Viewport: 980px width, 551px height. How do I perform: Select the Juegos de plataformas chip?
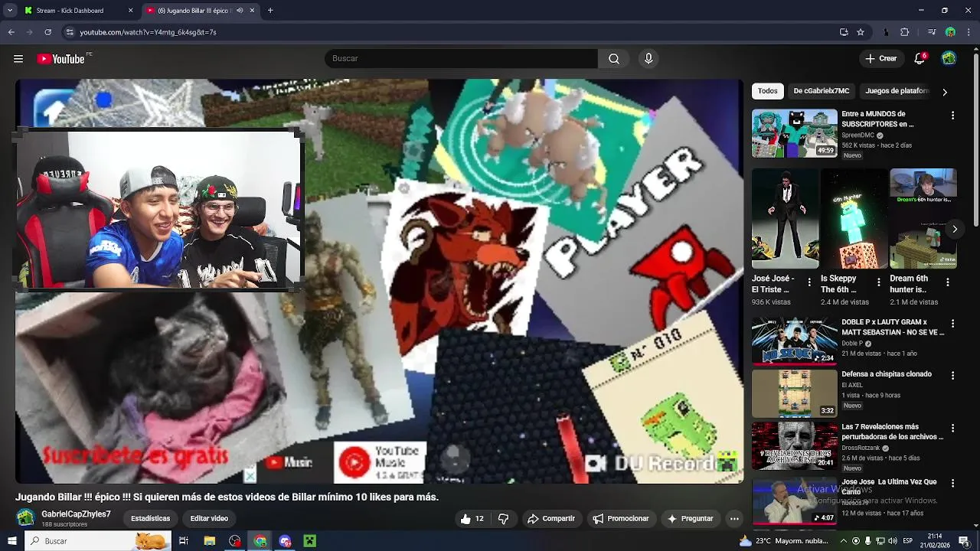[x=897, y=91]
